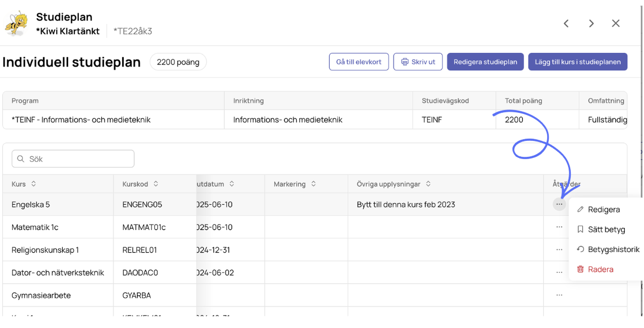Viewport: 644px width, 328px height.
Task: Click the *TE22åk3 class label
Action: pos(133,31)
